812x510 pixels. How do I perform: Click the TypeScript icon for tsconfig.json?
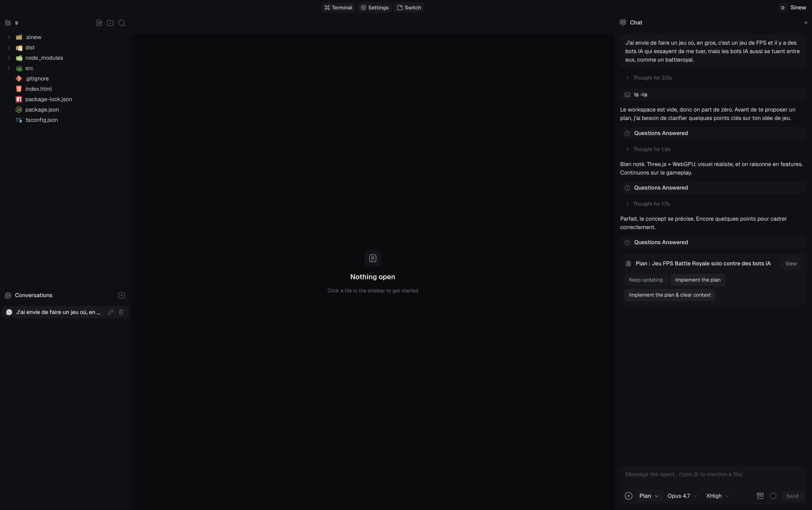(19, 120)
